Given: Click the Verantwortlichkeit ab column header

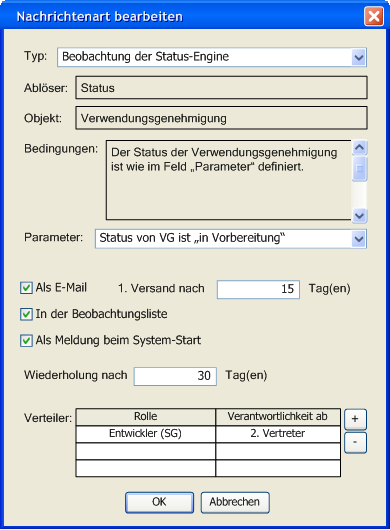Looking at the screenshot, I should (x=278, y=416).
